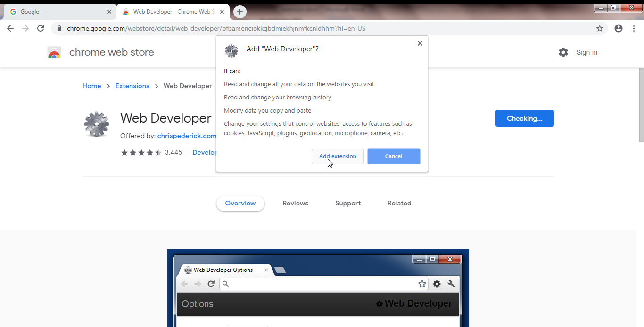This screenshot has height=327, width=644.
Task: Open a new tab with the plus button
Action: [240, 12]
